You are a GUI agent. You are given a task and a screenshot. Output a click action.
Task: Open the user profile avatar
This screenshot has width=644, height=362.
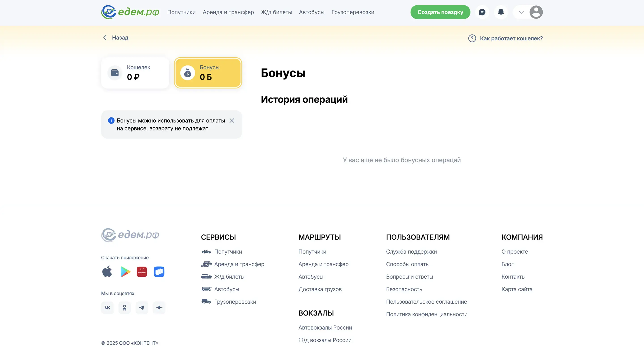[x=536, y=12]
